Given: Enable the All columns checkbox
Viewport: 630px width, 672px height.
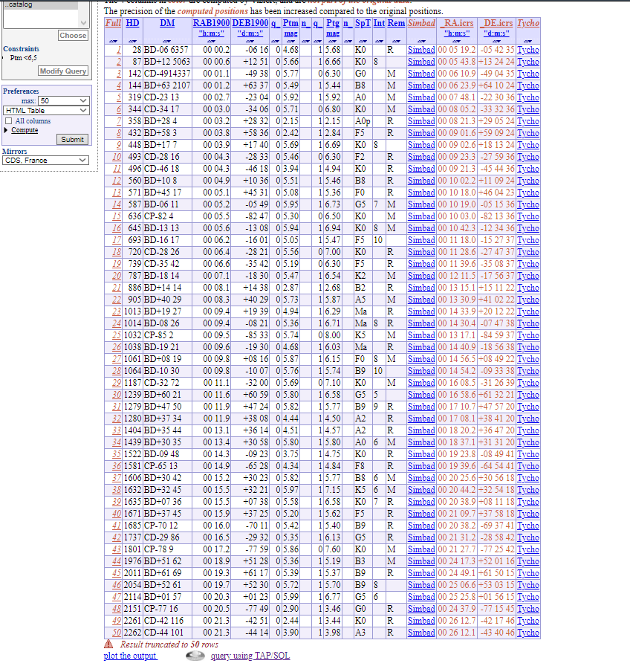Looking at the screenshot, I should [9, 121].
